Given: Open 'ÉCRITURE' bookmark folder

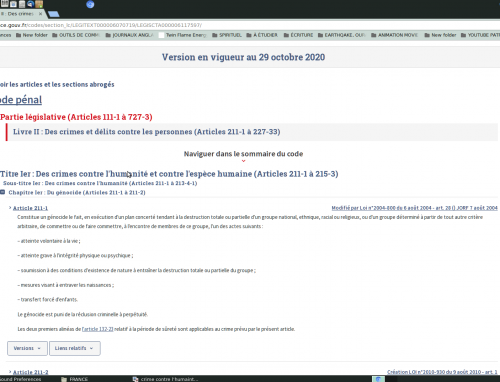Looking at the screenshot, I should (298, 35).
